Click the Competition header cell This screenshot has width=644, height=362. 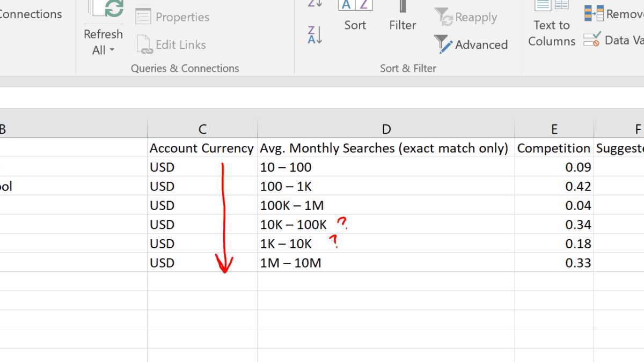coord(554,148)
